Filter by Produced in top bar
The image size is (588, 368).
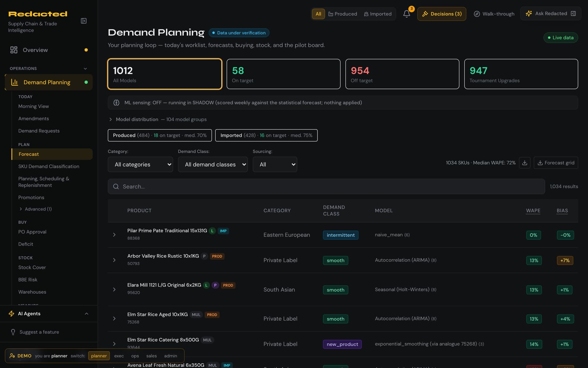tap(343, 14)
